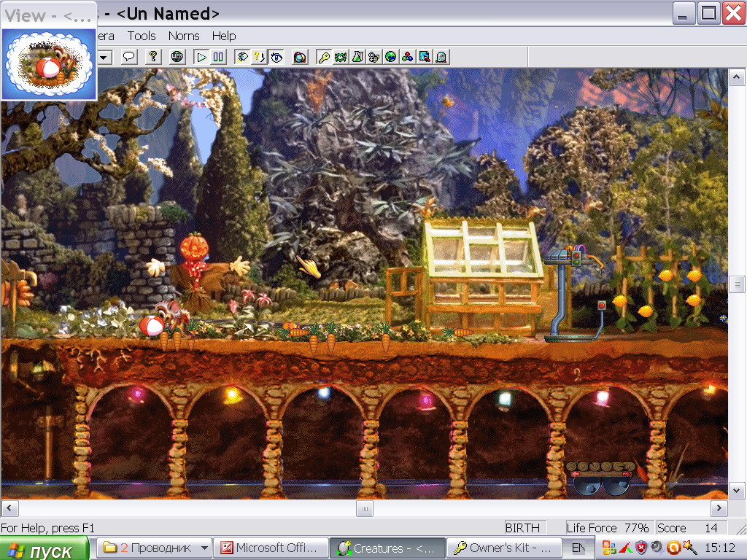Switch to Owner's Kit taskbar button

point(503,548)
